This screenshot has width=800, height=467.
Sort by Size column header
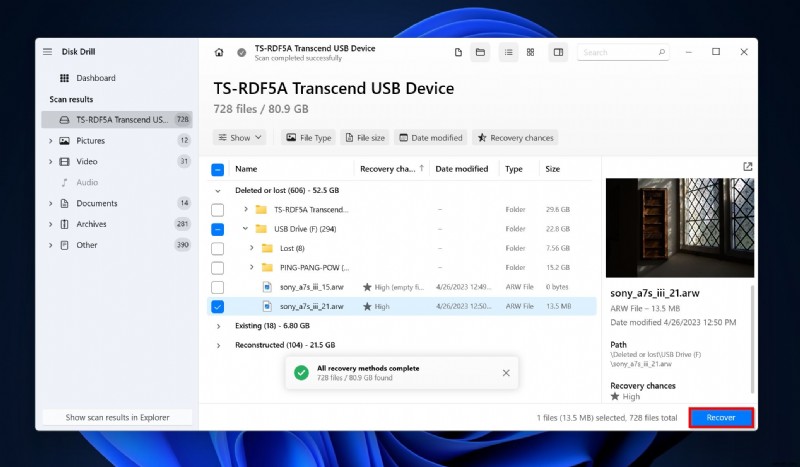click(x=553, y=169)
